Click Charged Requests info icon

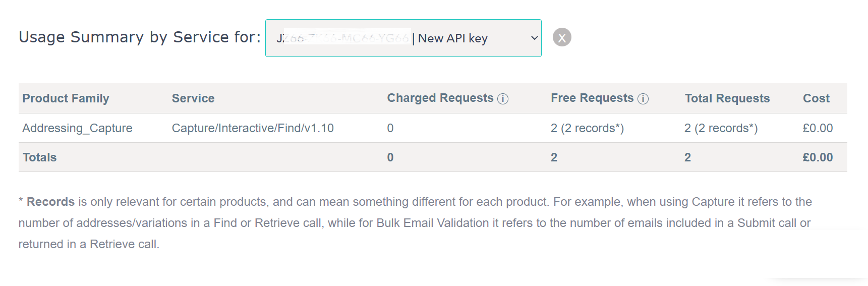click(x=503, y=99)
